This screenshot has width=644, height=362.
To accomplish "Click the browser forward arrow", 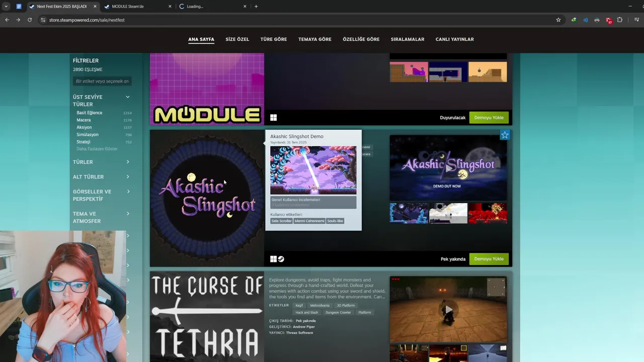I will [x=18, y=20].
